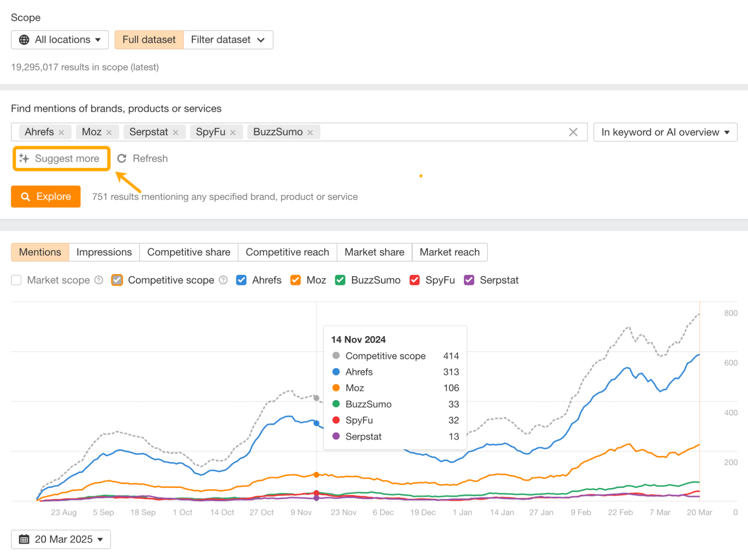Open the Market share tab
Image resolution: width=748 pixels, height=560 pixels.
tap(374, 252)
